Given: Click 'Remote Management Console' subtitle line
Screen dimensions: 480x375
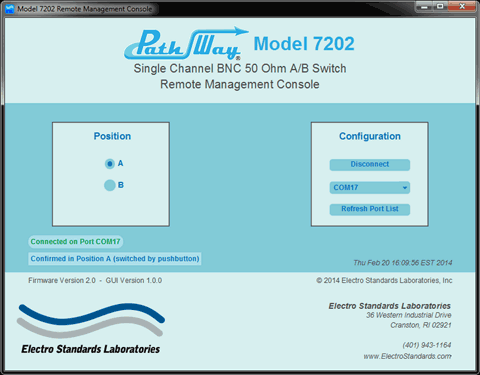Looking at the screenshot, I should pyautogui.click(x=240, y=84).
